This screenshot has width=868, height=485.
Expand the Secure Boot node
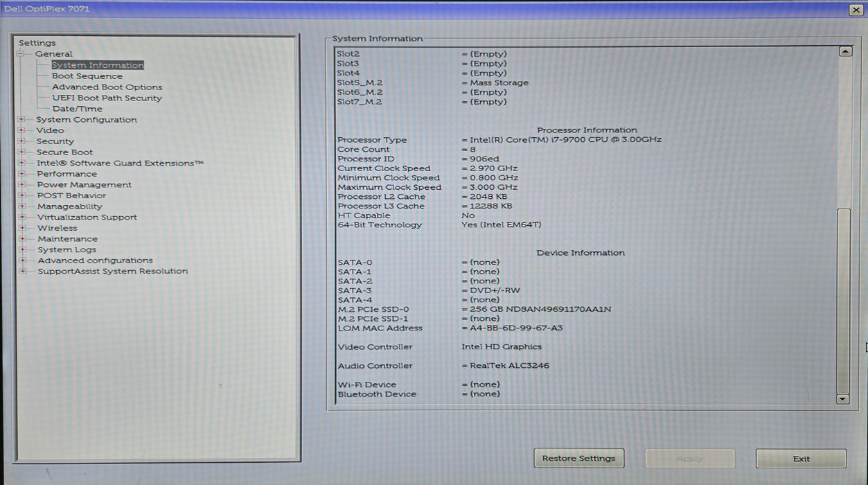pyautogui.click(x=21, y=152)
